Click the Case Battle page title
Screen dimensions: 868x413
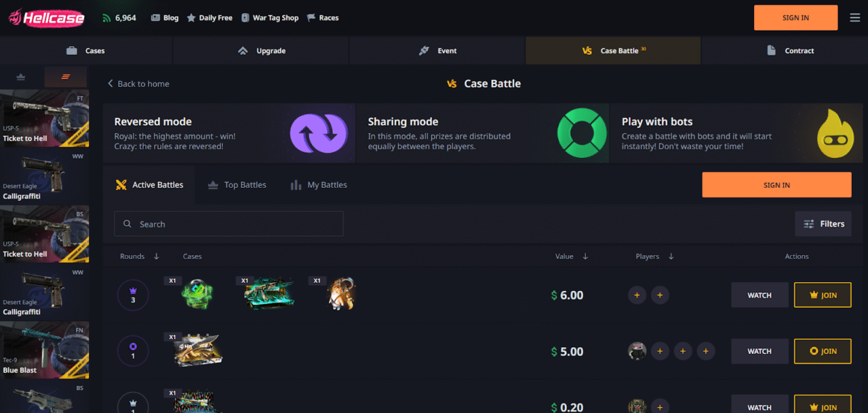(492, 83)
